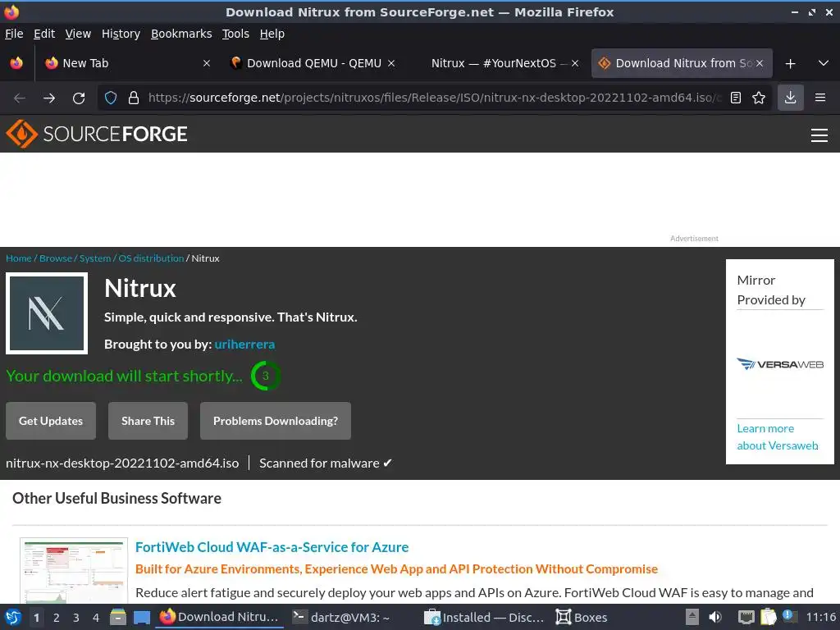The image size is (840, 630).
Task: Open the View menu
Action: click(x=78, y=34)
